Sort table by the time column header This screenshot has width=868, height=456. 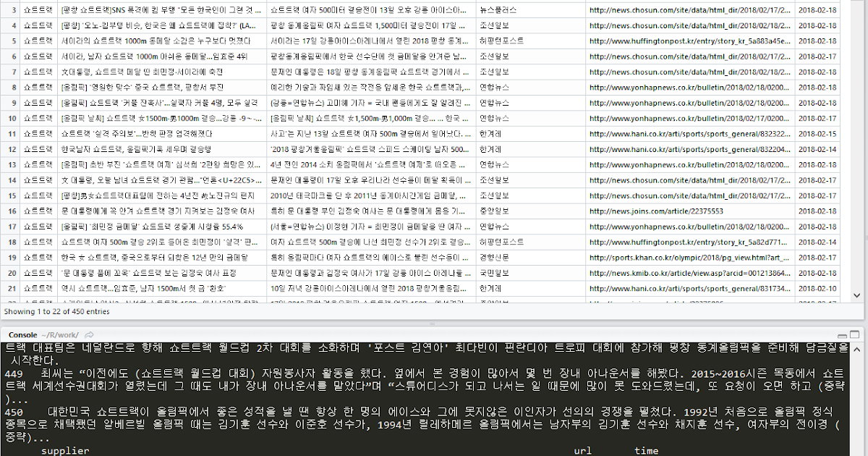tap(647, 449)
